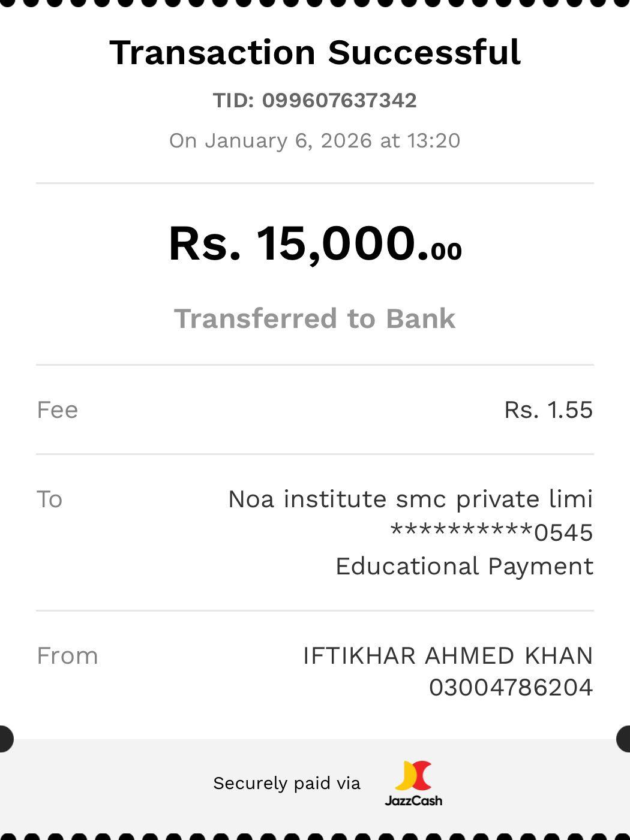Viewport: 630px width, 840px height.
Task: Select the Rs. 1.55 fee value
Action: click(x=548, y=410)
